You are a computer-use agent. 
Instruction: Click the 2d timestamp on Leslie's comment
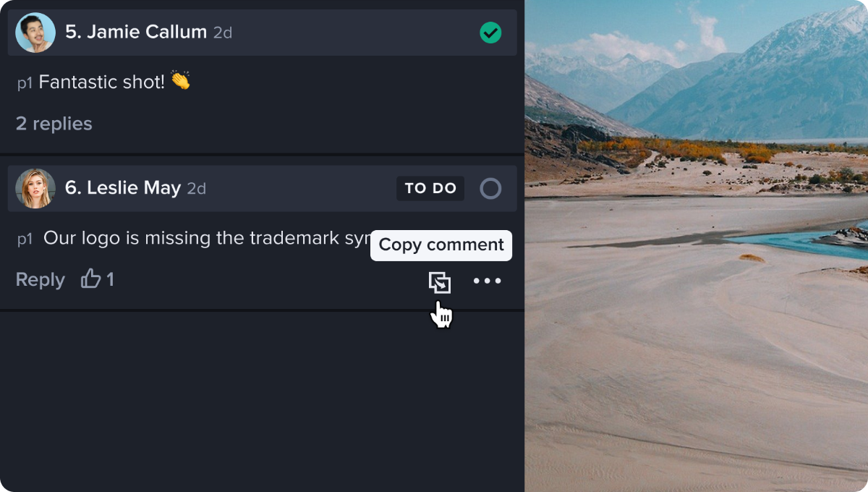click(197, 189)
